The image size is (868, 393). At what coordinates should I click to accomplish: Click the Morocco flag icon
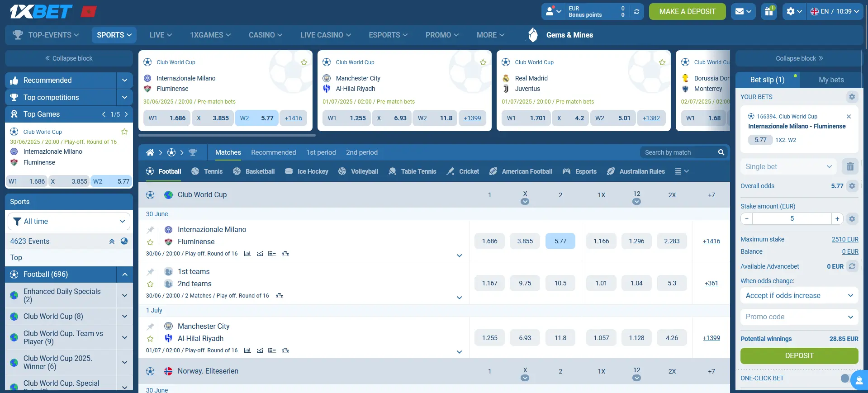[x=89, y=11]
